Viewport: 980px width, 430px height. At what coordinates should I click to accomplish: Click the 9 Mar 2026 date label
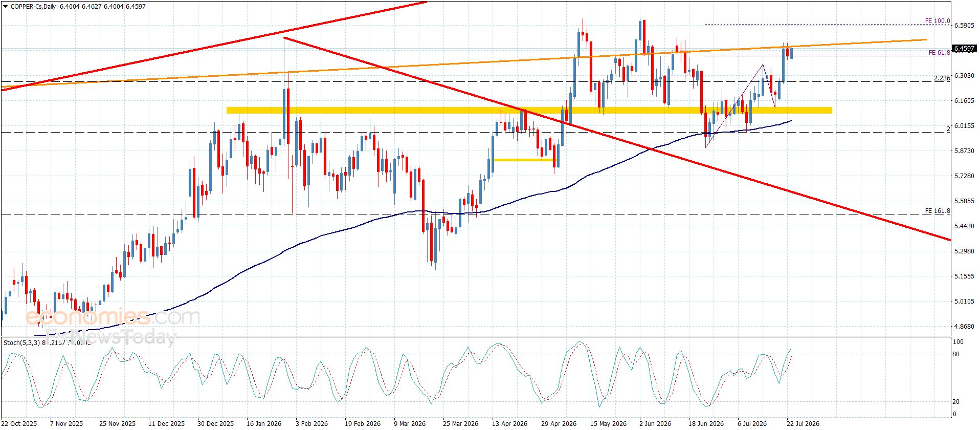click(x=410, y=424)
